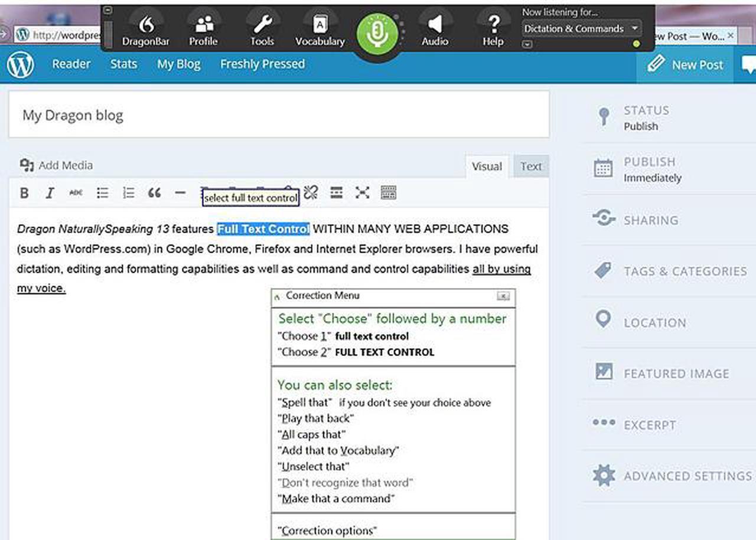Open the notifications speech bubble icon
The image size is (756, 540).
click(749, 64)
